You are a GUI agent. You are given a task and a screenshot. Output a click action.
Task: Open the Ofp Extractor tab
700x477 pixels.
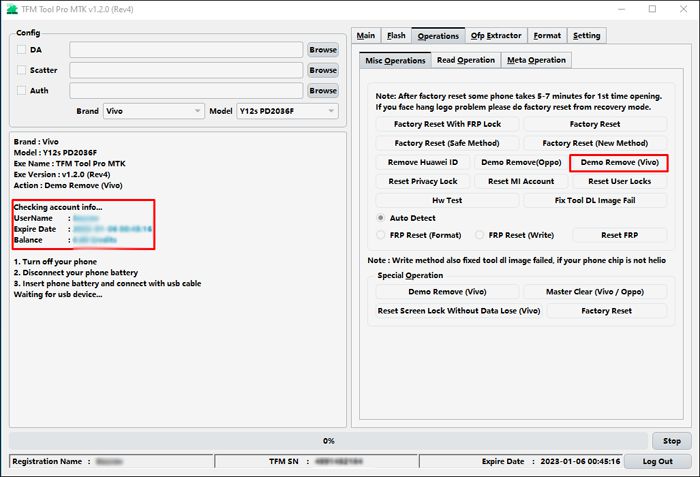[x=494, y=36]
